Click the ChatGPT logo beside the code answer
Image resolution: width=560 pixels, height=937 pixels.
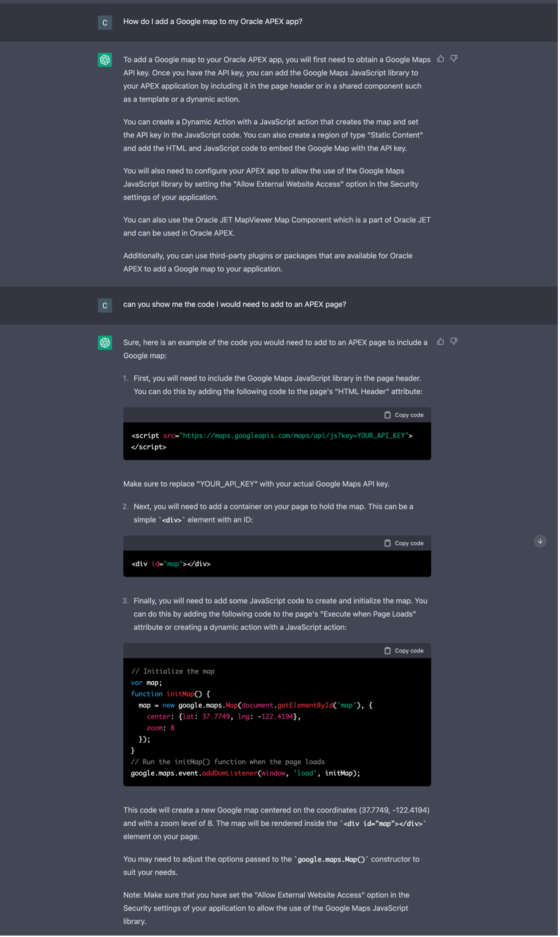point(105,342)
